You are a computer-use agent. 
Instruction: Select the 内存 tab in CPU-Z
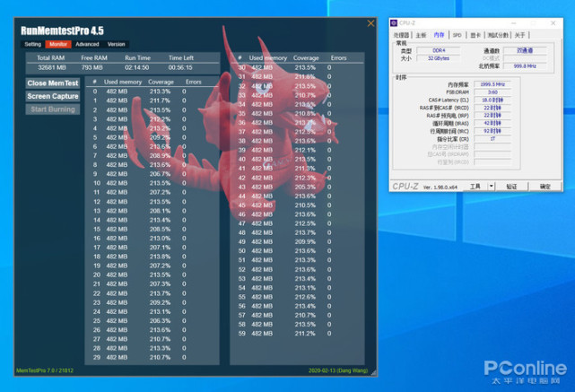click(439, 35)
